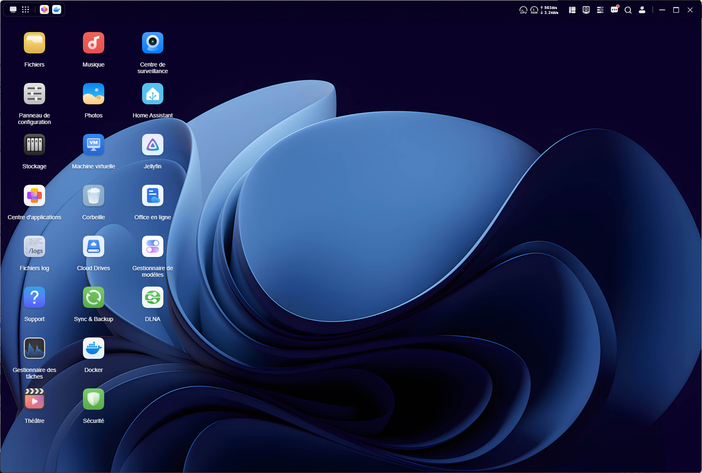Open Gestionnaire de modèles
702x473 pixels.
[x=153, y=247]
